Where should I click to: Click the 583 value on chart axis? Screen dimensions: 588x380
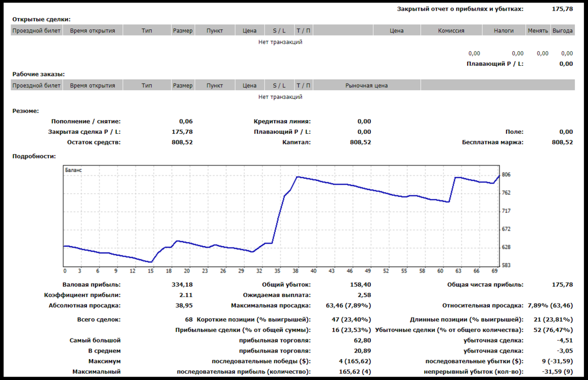pyautogui.click(x=506, y=265)
